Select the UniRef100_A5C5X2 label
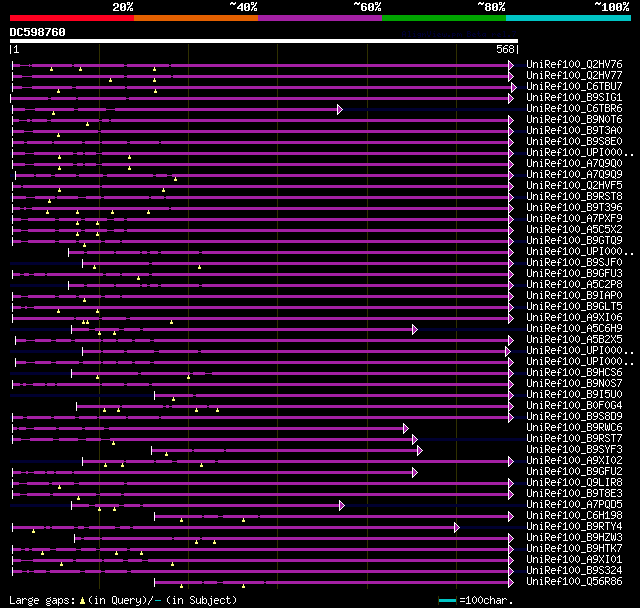 [x=574, y=230]
